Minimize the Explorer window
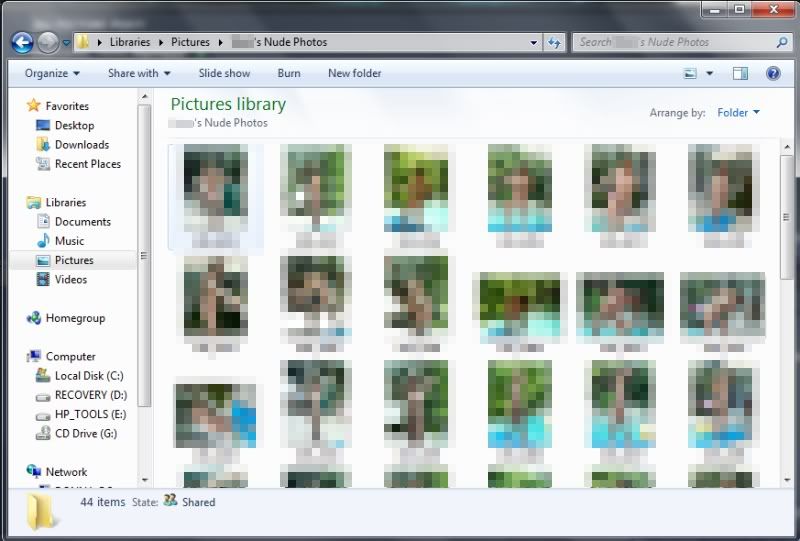This screenshot has width=800, height=541. 714,9
